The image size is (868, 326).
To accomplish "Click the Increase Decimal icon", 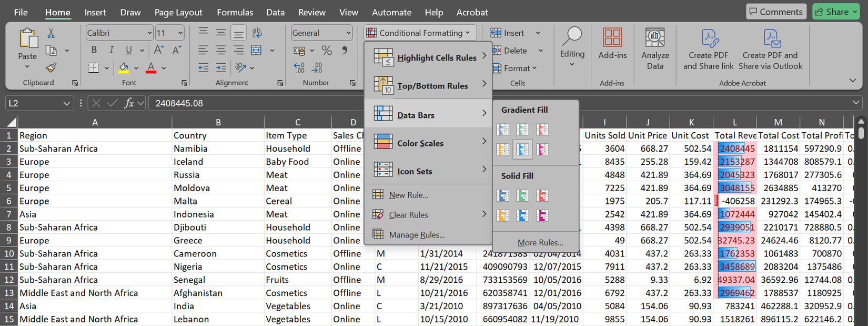I will [299, 68].
